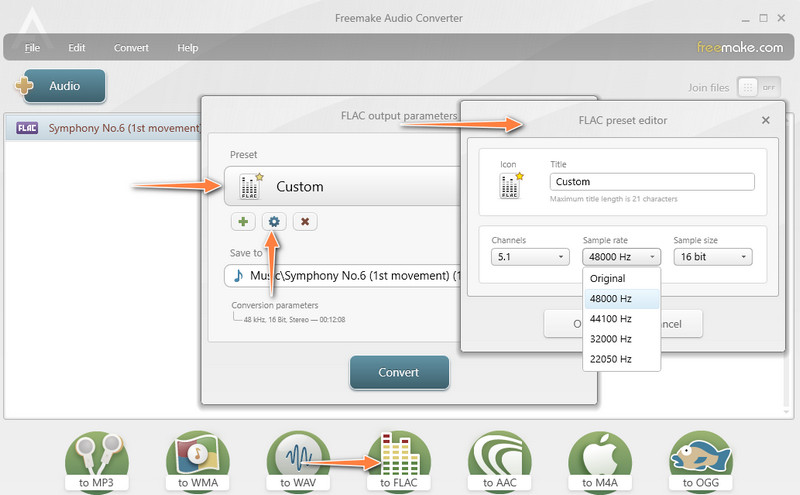Select Symphony No.6 file row
The height and width of the screenshot is (495, 800).
(x=104, y=128)
